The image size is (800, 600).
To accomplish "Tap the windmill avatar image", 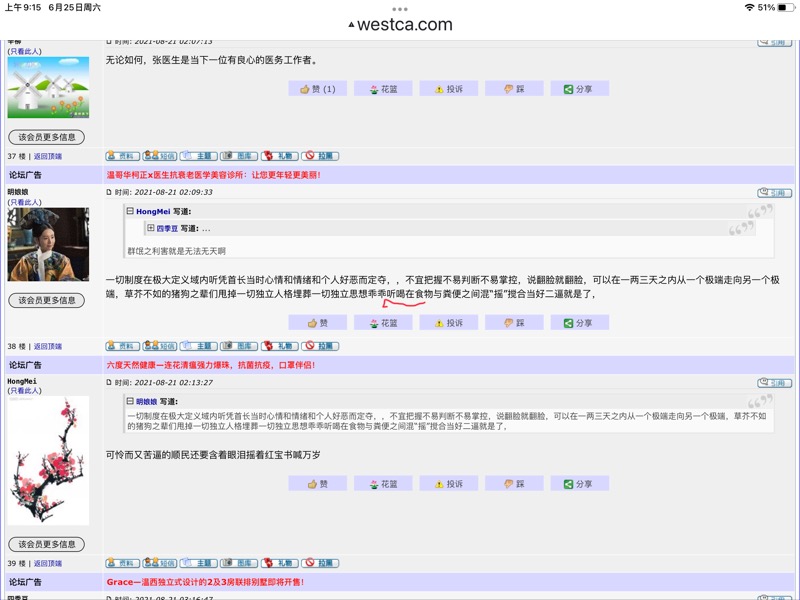I will [48, 87].
